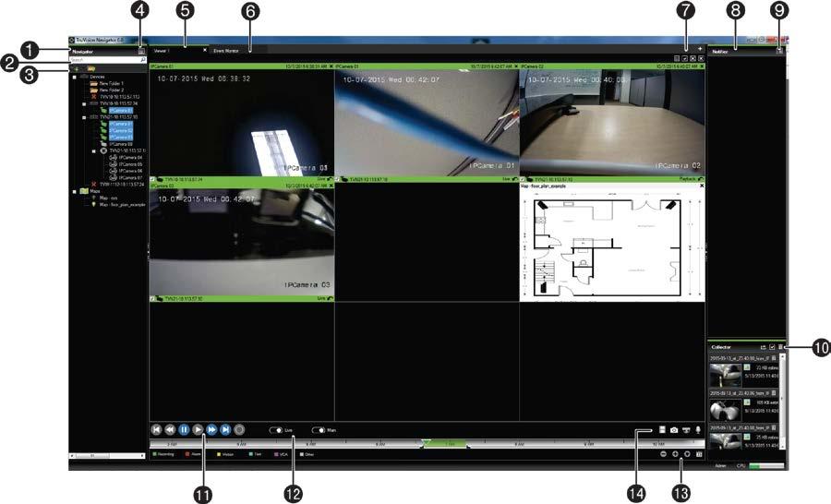Click the add folder icon in Navigator toolbar
Screen dimensions: 831x504
91,69
